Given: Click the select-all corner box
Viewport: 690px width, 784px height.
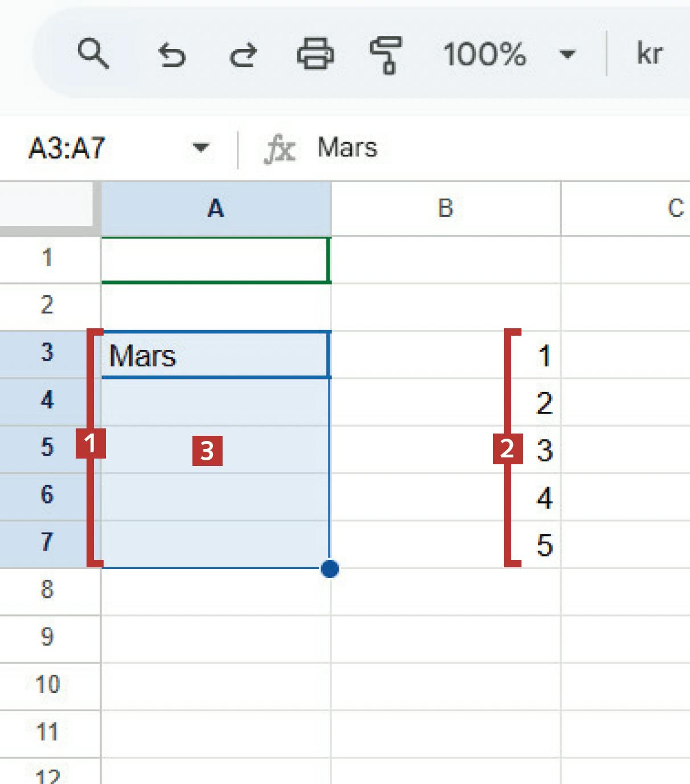Looking at the screenshot, I should click(47, 206).
